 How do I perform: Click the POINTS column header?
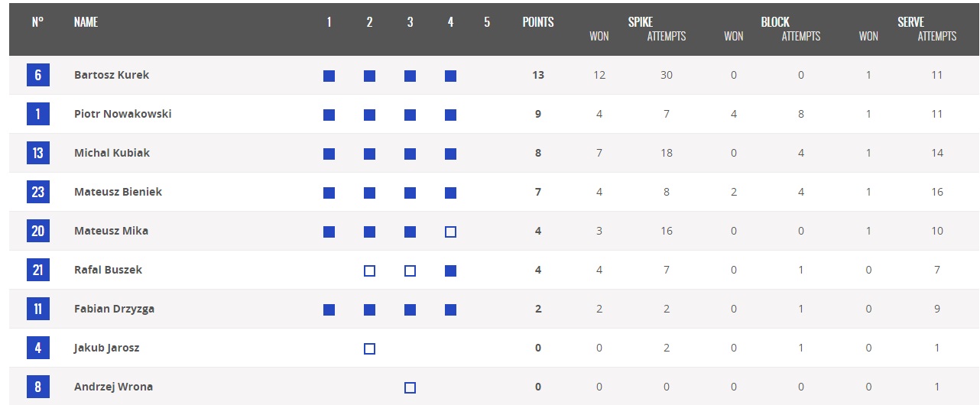[538, 22]
